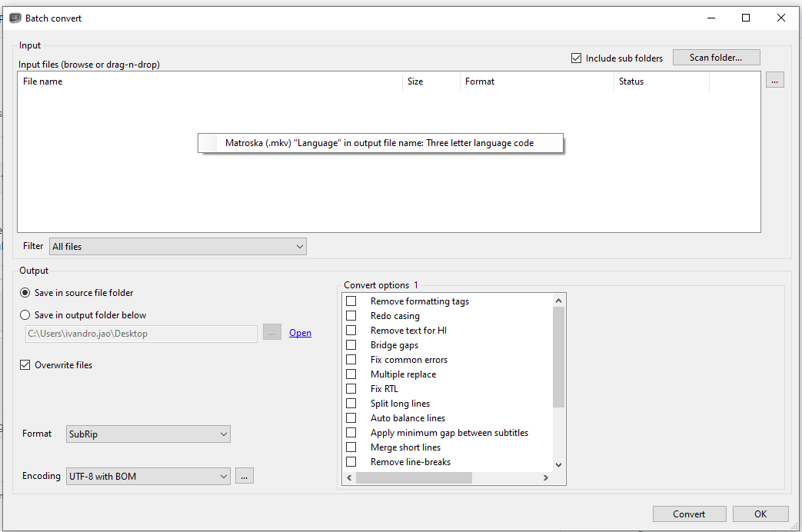This screenshot has height=532, width=802.
Task: Check Remove formatting tags option
Action: (x=351, y=301)
